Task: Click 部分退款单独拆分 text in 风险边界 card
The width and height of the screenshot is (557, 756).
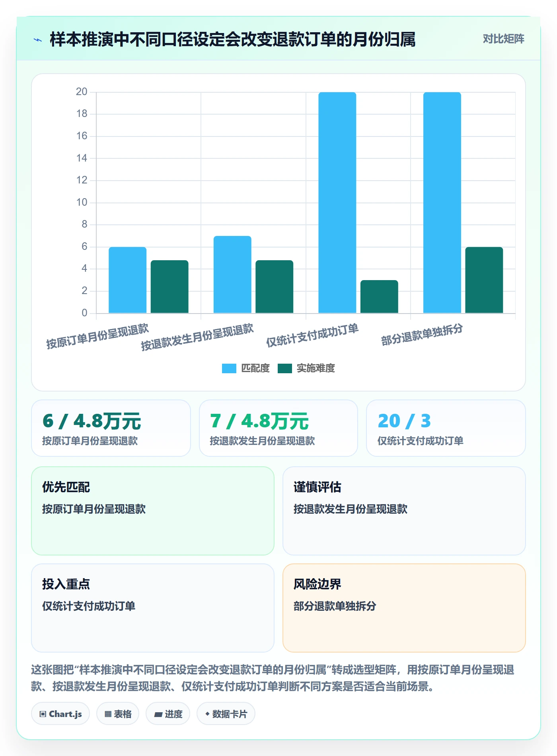Action: point(335,606)
